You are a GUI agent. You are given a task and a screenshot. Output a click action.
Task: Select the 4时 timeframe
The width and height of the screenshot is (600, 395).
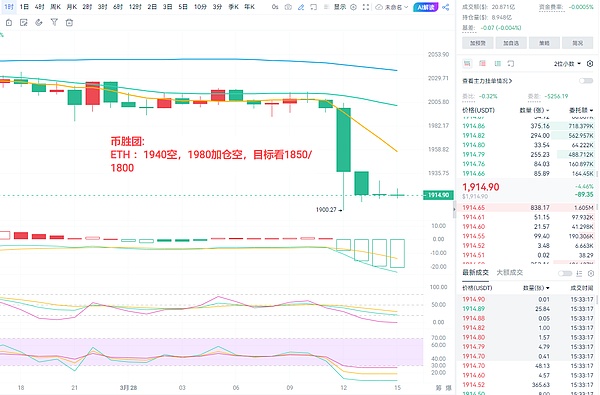[x=39, y=7]
